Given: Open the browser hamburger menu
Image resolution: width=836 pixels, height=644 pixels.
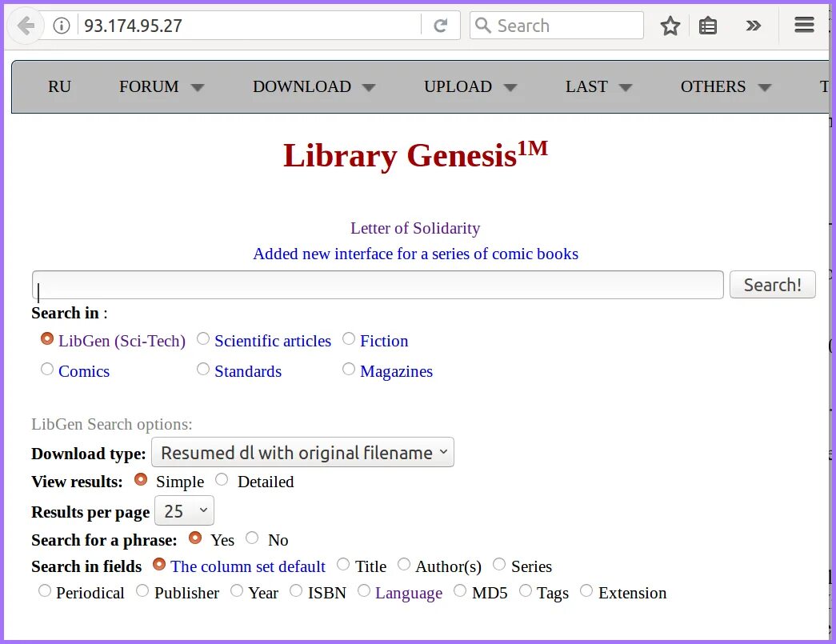Looking at the screenshot, I should (804, 25).
